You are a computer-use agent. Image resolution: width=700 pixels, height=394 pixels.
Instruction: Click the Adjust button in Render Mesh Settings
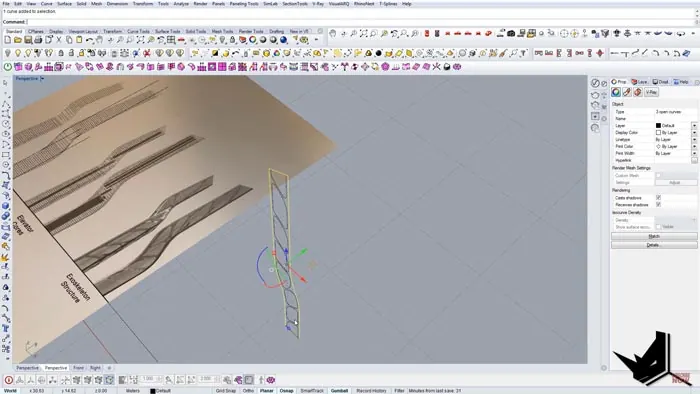pyautogui.click(x=675, y=182)
